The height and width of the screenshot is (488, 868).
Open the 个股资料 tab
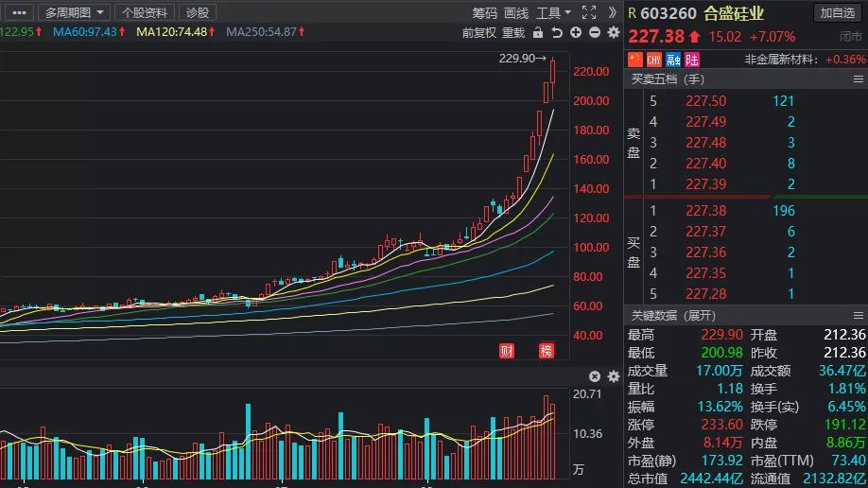145,12
